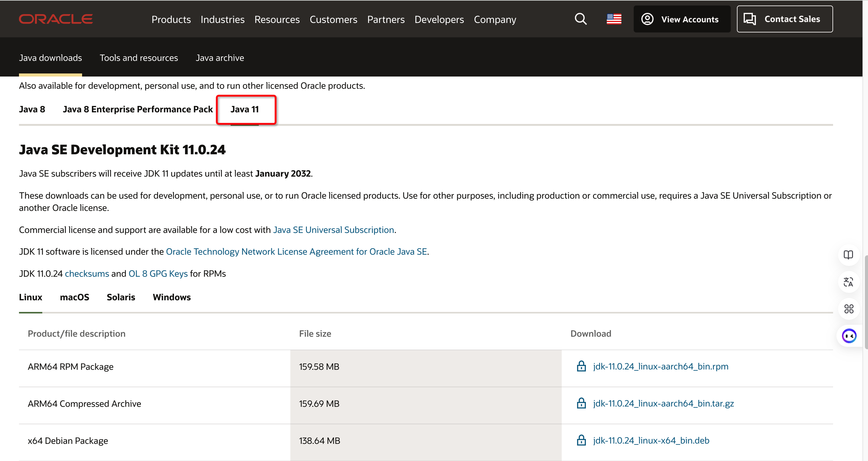Viewport: 868px width, 461px height.
Task: Click the Download column header
Action: click(x=591, y=334)
